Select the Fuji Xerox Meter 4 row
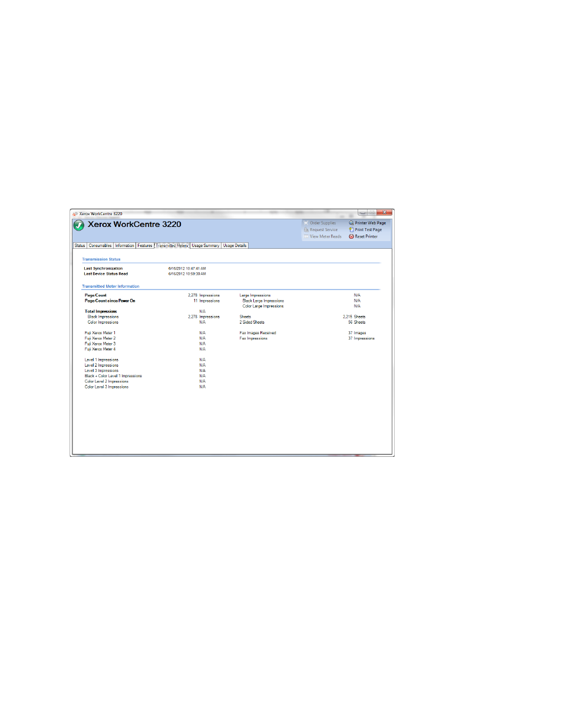 [145, 349]
